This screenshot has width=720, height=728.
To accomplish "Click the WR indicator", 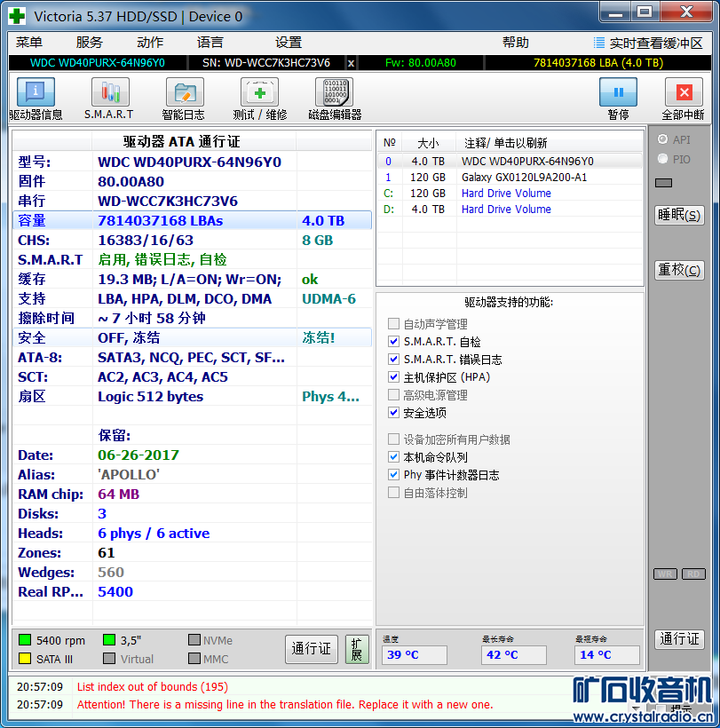I will (x=665, y=574).
